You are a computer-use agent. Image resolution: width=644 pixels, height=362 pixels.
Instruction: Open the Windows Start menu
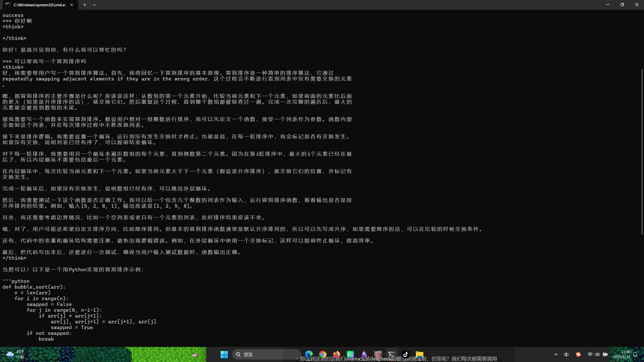pyautogui.click(x=224, y=354)
